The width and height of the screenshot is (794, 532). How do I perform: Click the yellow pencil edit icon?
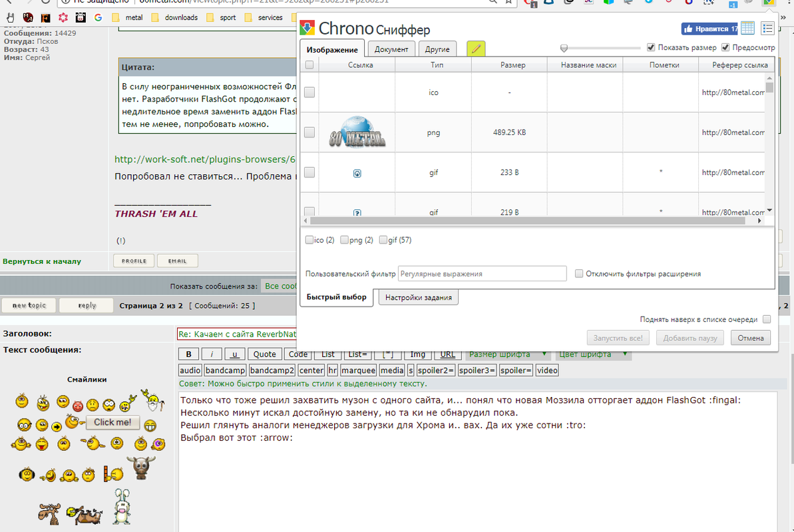point(476,49)
